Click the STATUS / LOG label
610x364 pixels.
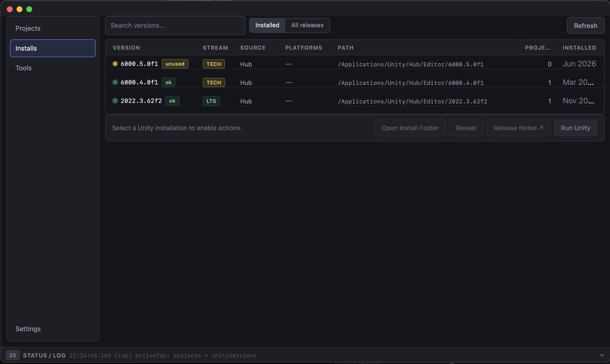coord(44,355)
